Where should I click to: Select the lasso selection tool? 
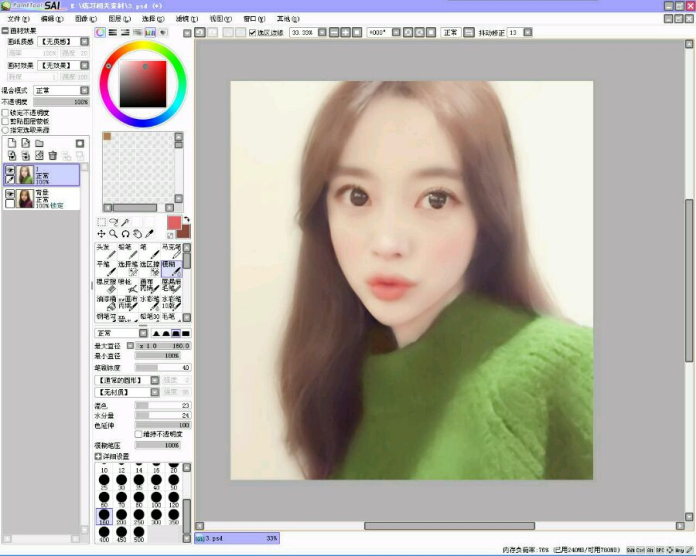[x=114, y=222]
